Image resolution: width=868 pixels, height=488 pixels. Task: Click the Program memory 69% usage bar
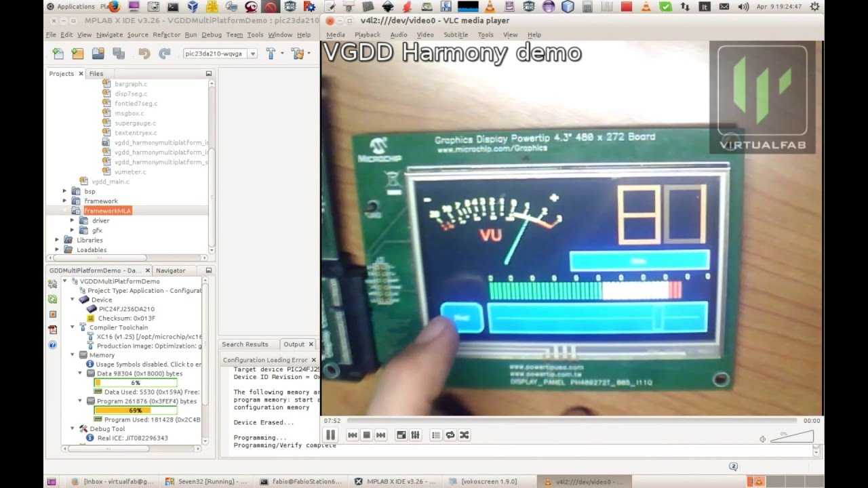[x=136, y=411]
